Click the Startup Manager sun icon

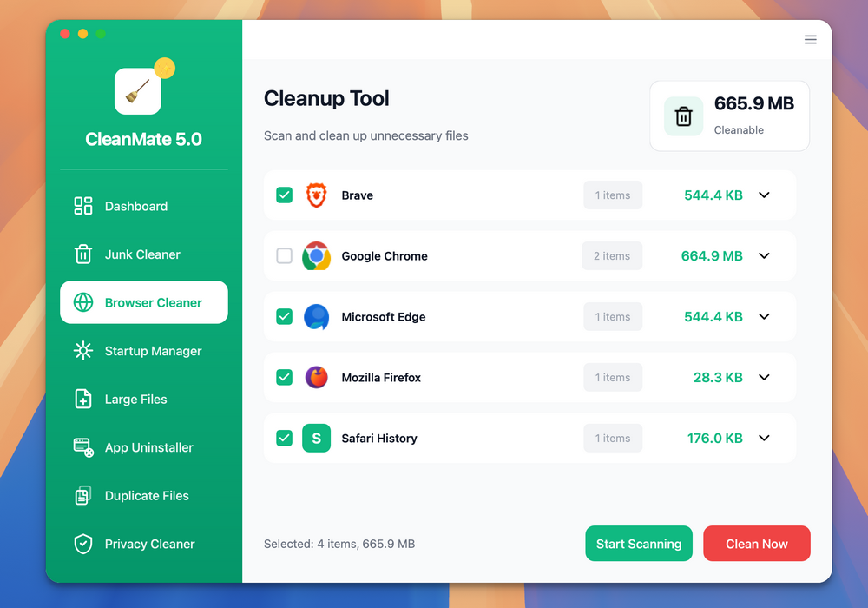[83, 351]
